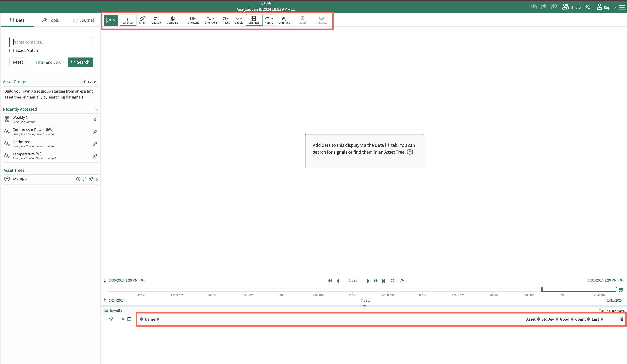Click the Name contains search field

[x=51, y=42]
